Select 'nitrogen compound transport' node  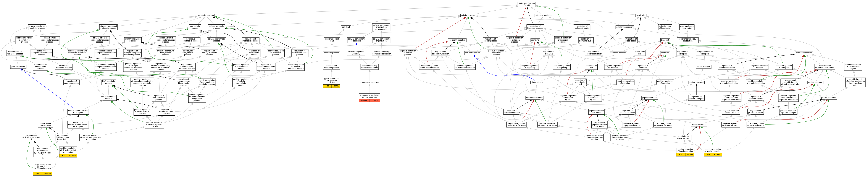click(x=705, y=53)
